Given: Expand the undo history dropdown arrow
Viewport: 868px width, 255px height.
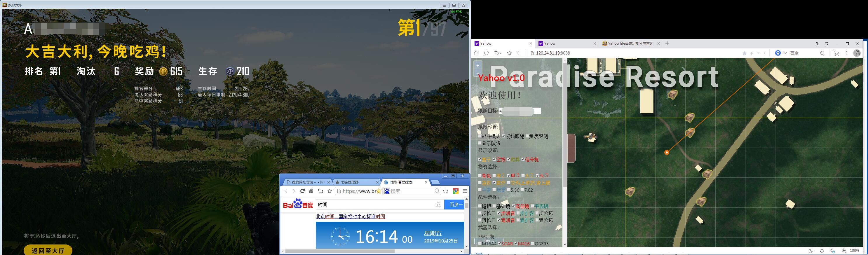Looking at the screenshot, I should [501, 53].
